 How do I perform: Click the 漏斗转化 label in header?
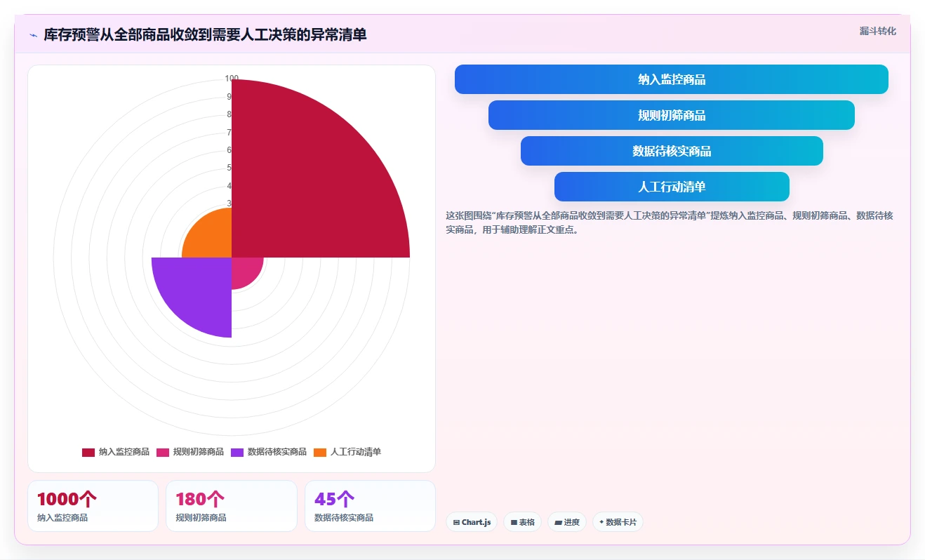pyautogui.click(x=877, y=31)
